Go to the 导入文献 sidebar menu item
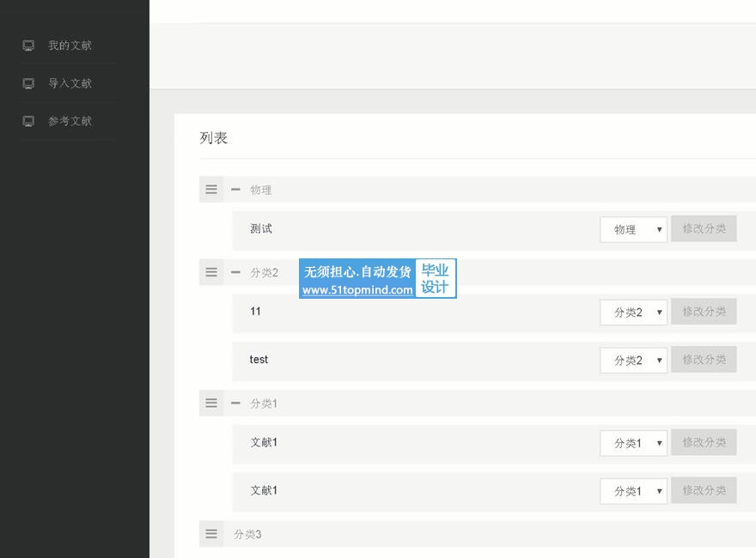Viewport: 756px width, 558px height. [70, 83]
